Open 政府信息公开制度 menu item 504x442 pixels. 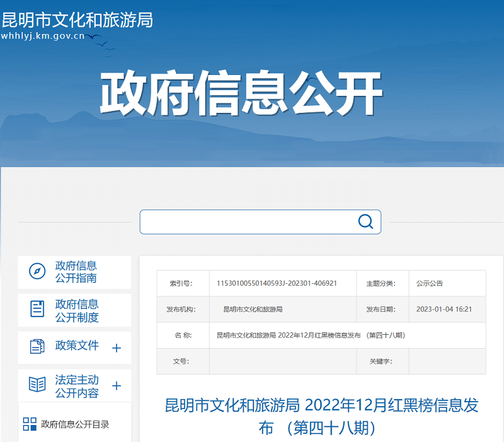tap(74, 310)
